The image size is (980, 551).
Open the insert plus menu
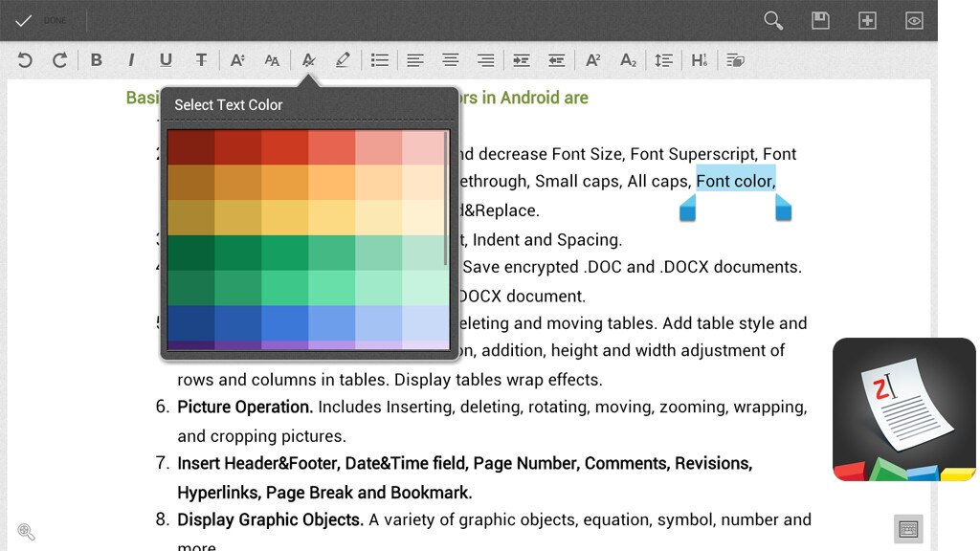pos(867,20)
